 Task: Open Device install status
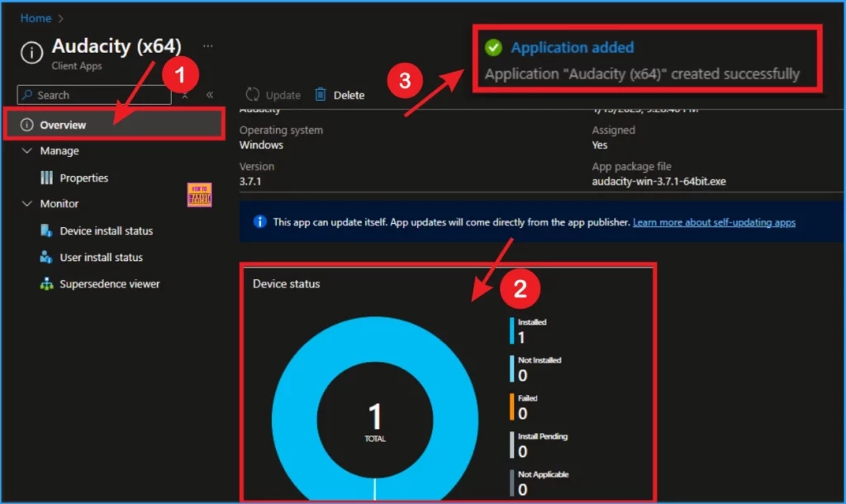coord(107,231)
